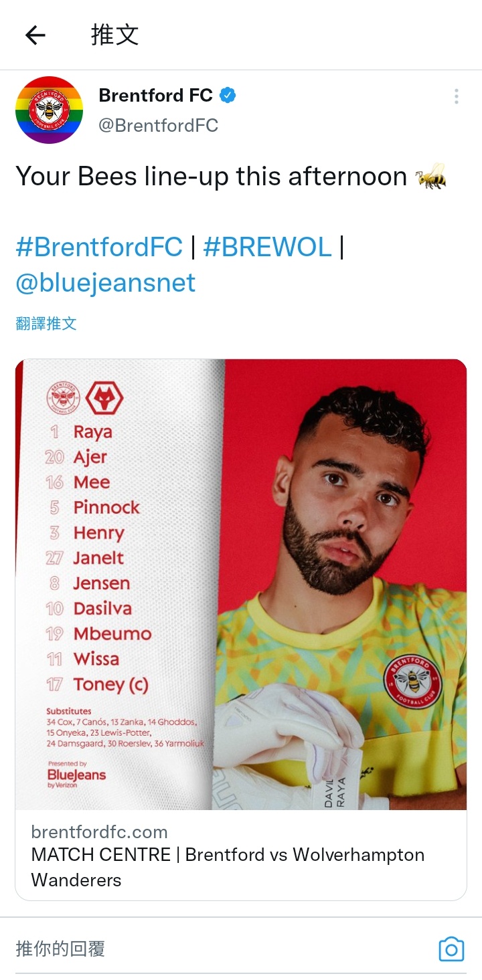
Task: Open the line-up card image
Action: (x=241, y=585)
